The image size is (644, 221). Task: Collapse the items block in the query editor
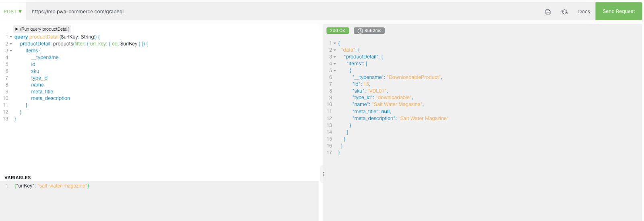click(11, 51)
